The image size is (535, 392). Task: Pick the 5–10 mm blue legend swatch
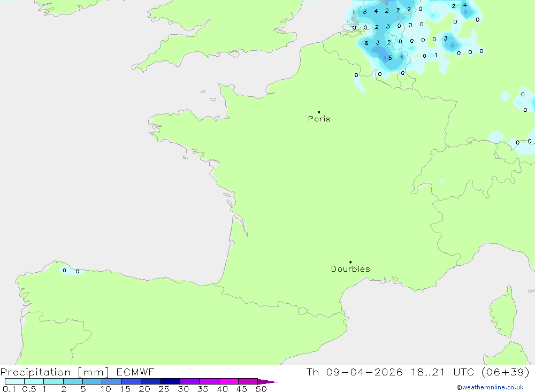pyautogui.click(x=92, y=381)
